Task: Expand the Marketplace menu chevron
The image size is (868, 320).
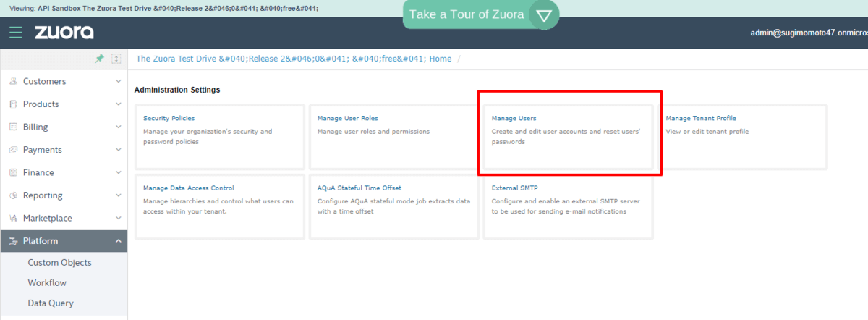Action: (x=119, y=218)
